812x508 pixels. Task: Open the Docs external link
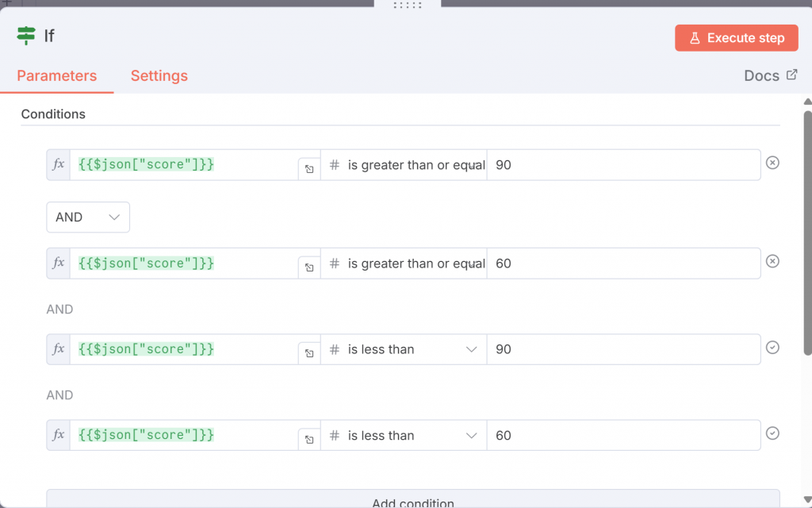[771, 75]
